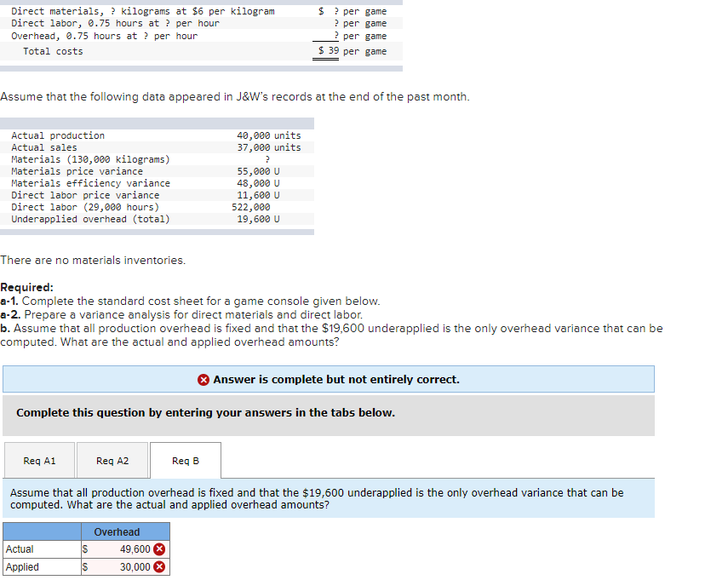The image size is (728, 580).
Task: Click 'Direct labor (29,000 hours)' label
Action: pyautogui.click(x=85, y=207)
